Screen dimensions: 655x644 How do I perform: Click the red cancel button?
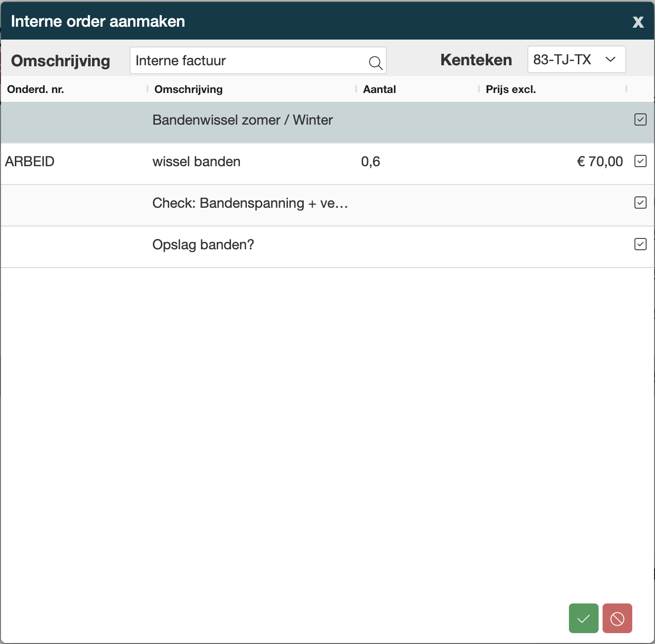(x=617, y=618)
